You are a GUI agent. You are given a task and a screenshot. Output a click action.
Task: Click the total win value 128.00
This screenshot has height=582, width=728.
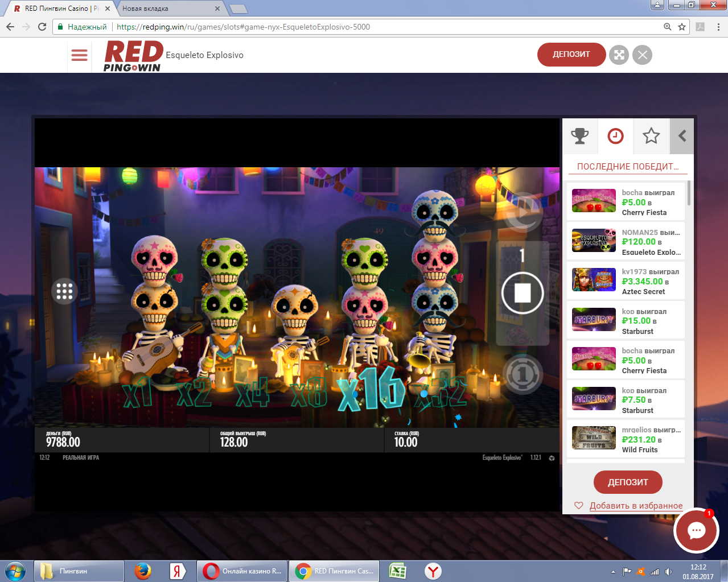tap(234, 442)
